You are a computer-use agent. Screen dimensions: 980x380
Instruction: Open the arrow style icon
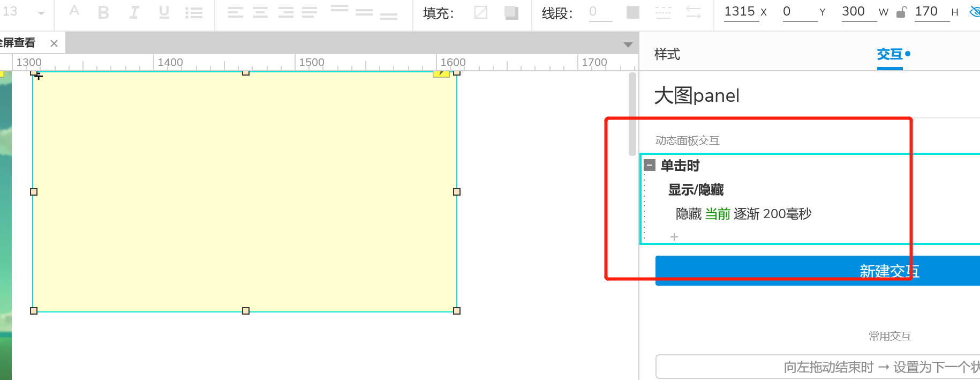(x=693, y=12)
